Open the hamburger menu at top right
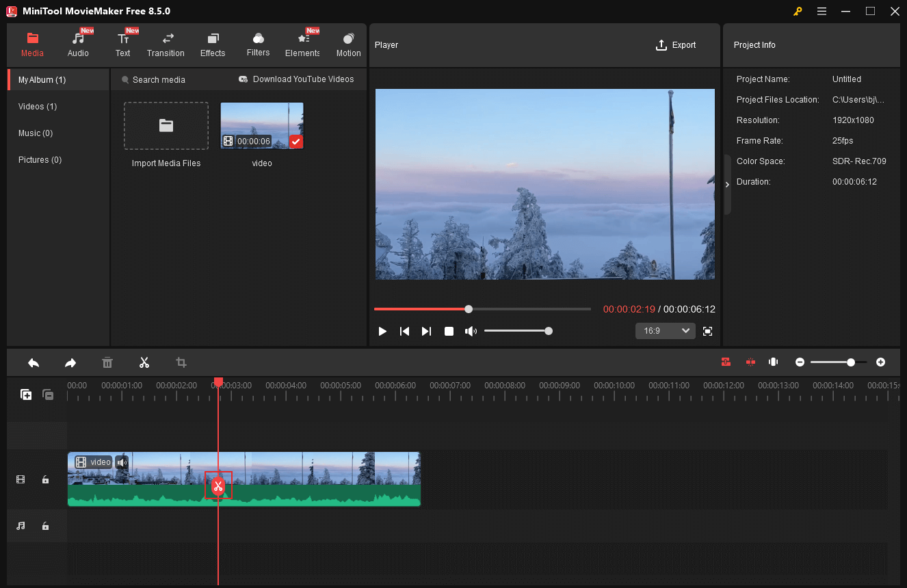 [821, 11]
